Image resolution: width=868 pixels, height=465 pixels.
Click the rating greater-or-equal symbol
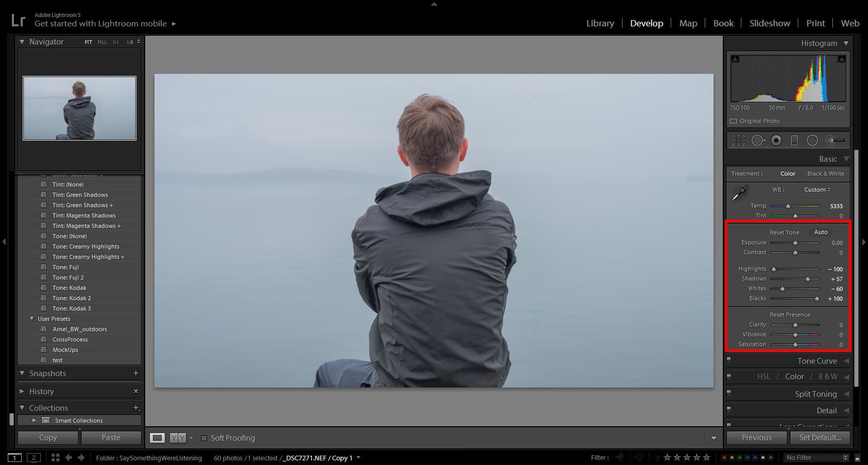point(658,458)
